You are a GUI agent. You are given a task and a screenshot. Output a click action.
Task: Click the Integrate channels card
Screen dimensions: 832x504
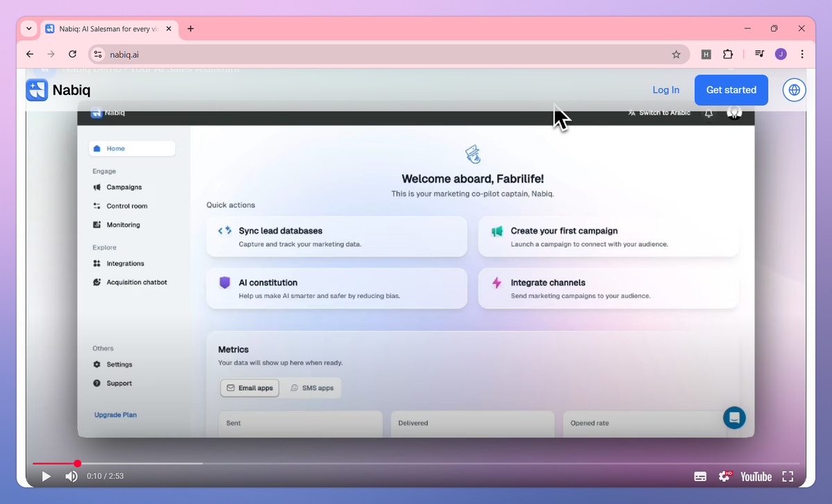[x=608, y=288]
